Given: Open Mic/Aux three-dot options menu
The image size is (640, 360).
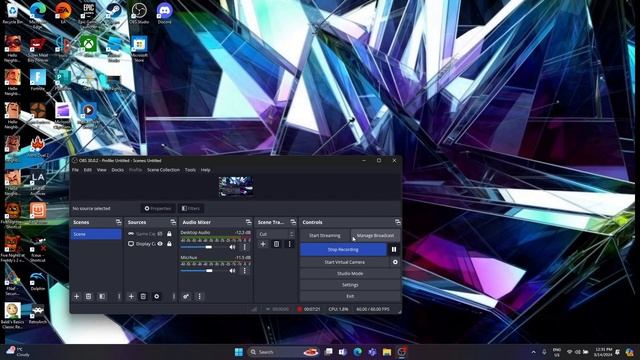Looking at the screenshot, I should pos(244,271).
